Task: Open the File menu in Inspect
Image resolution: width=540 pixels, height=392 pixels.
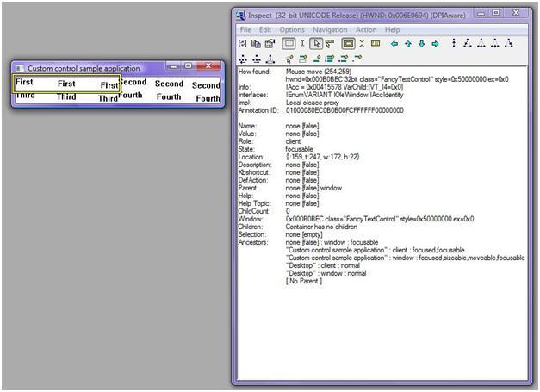Action: 245,29
